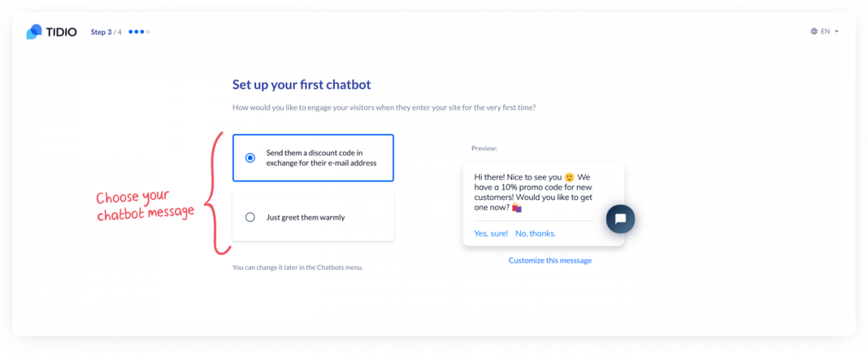
Task: Select the 'Just greet them warmly' radio button
Action: (250, 217)
